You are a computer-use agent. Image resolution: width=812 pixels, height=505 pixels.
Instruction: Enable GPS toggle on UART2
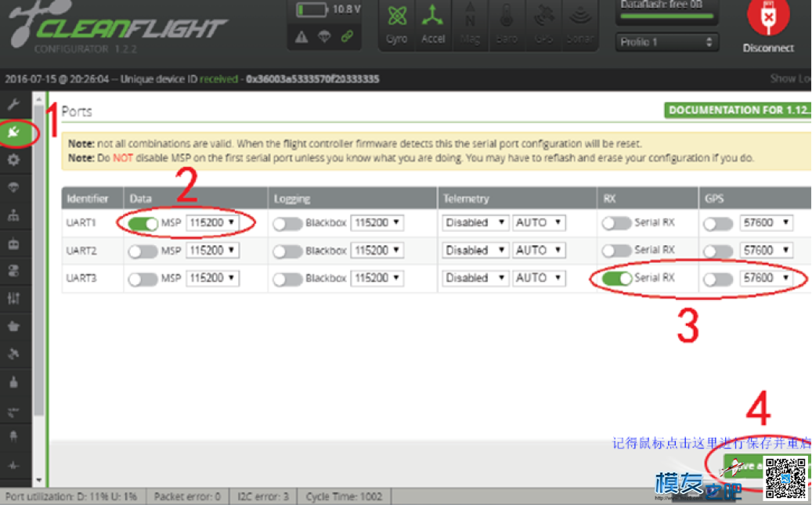point(718,251)
